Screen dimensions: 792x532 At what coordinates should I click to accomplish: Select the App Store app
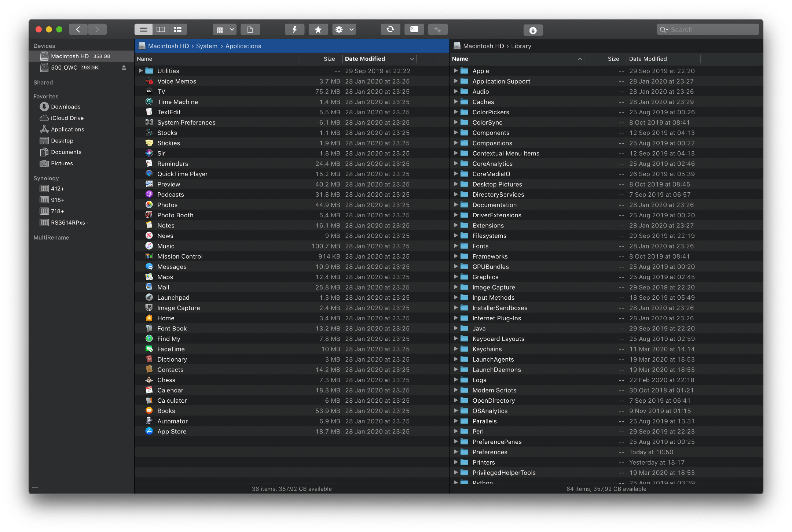[292, 432]
